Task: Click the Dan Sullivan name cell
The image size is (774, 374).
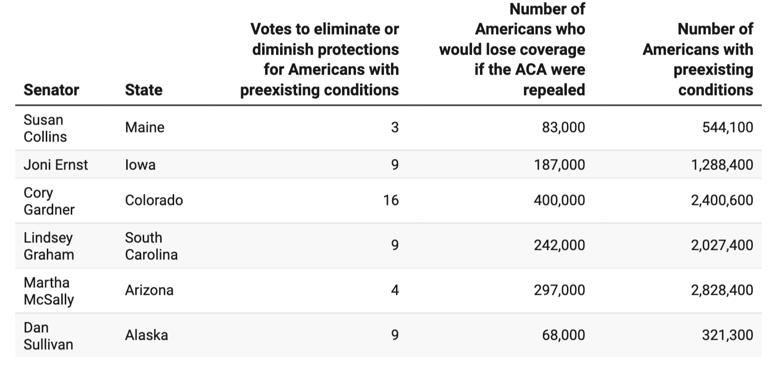Action: point(48,336)
